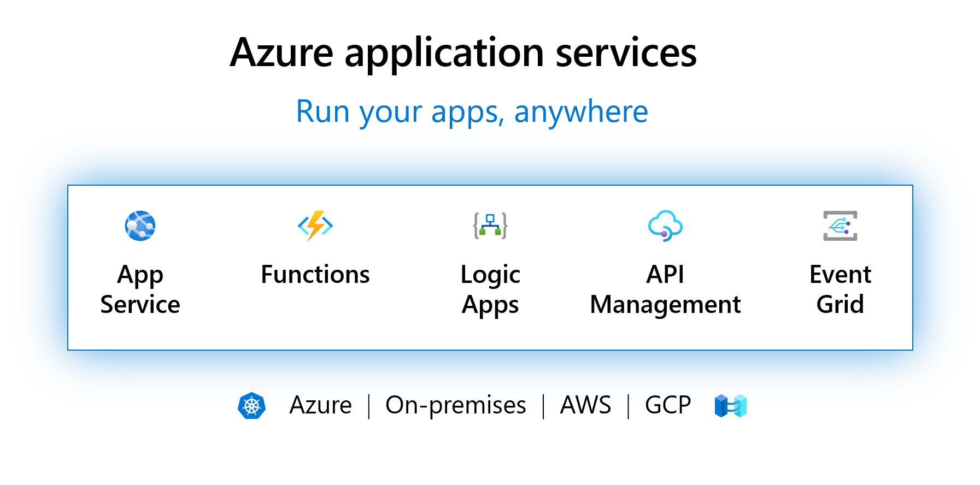This screenshot has width=980, height=485.
Task: Click the AWS platform text
Action: [x=585, y=405]
